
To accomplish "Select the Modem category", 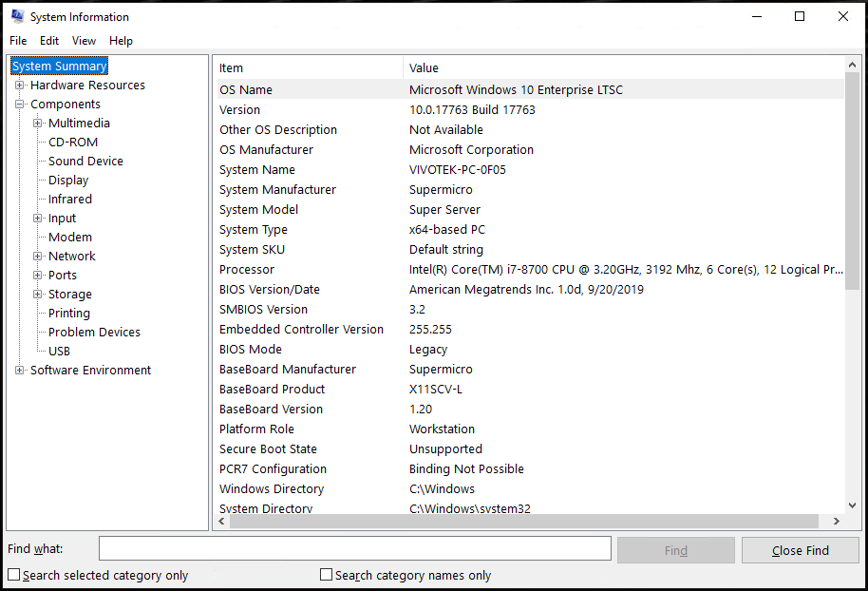I will [x=70, y=237].
